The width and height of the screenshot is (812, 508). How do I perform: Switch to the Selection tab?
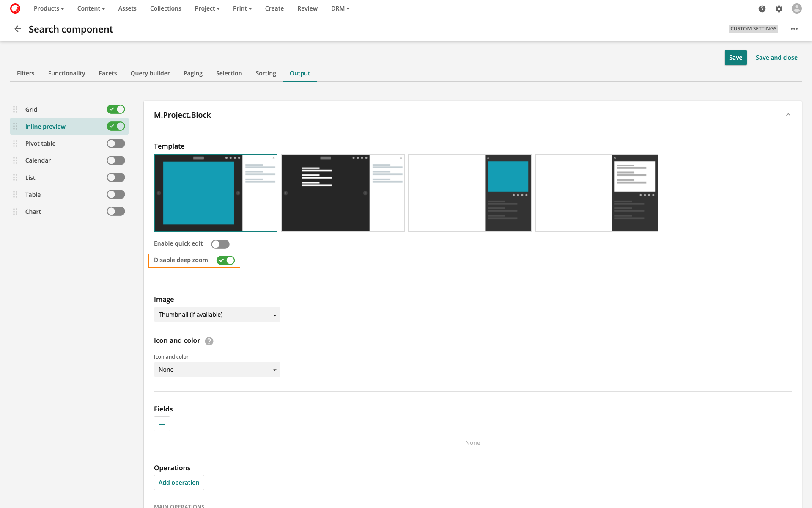229,73
